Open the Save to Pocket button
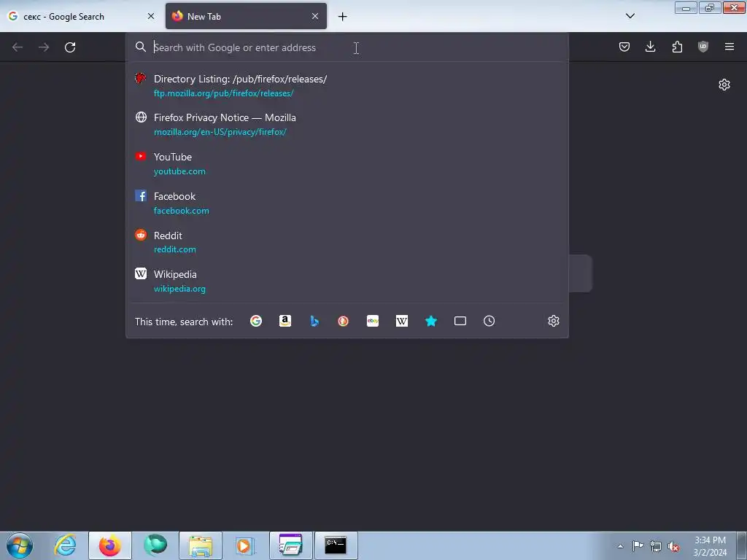The width and height of the screenshot is (747, 560). click(x=624, y=47)
